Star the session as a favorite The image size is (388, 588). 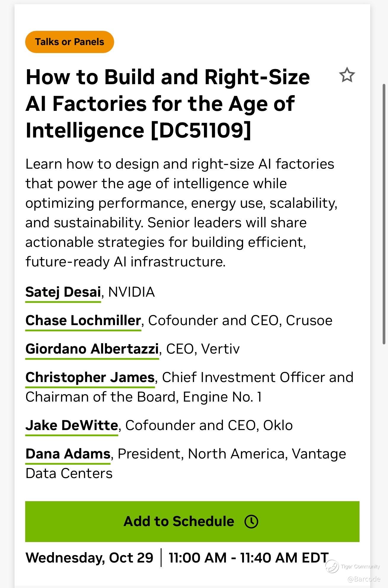(347, 75)
